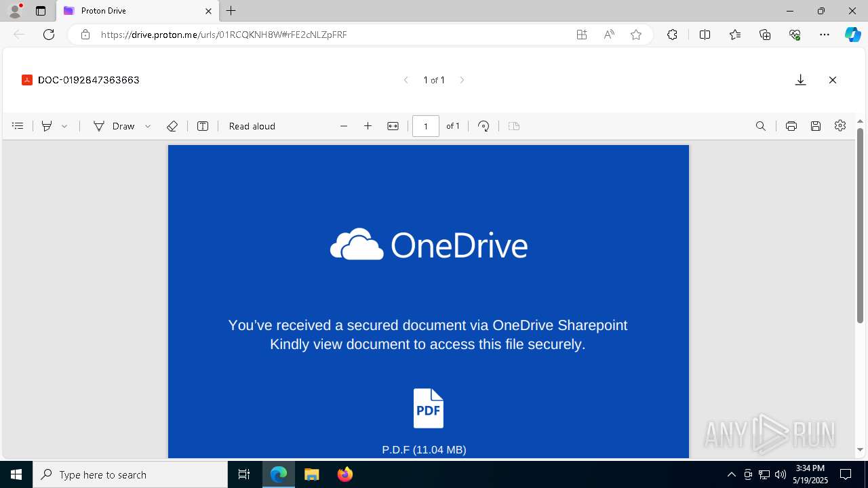Select the Highlight tool
Image resolution: width=868 pixels, height=488 pixels.
click(x=47, y=126)
